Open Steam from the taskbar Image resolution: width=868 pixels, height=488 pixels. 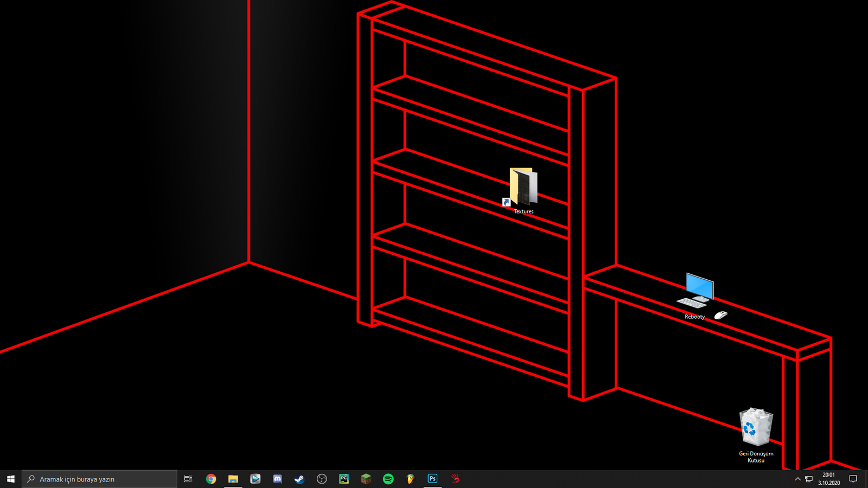point(299,479)
